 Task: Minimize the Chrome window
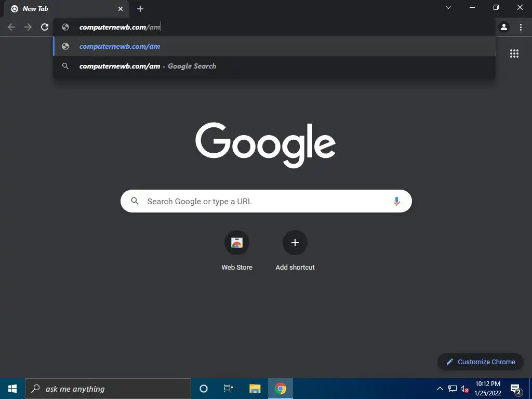(x=472, y=7)
